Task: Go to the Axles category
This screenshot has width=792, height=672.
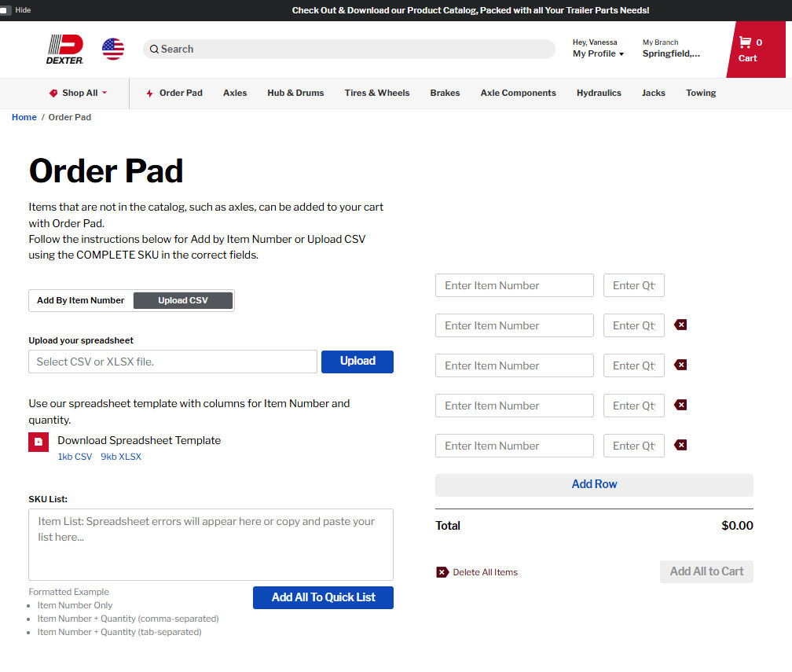Action: [235, 93]
